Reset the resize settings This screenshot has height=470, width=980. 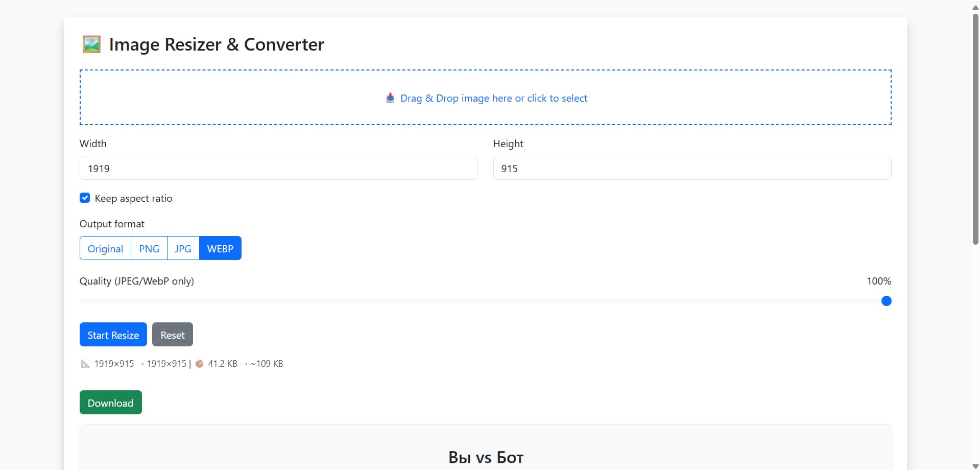[x=173, y=335]
